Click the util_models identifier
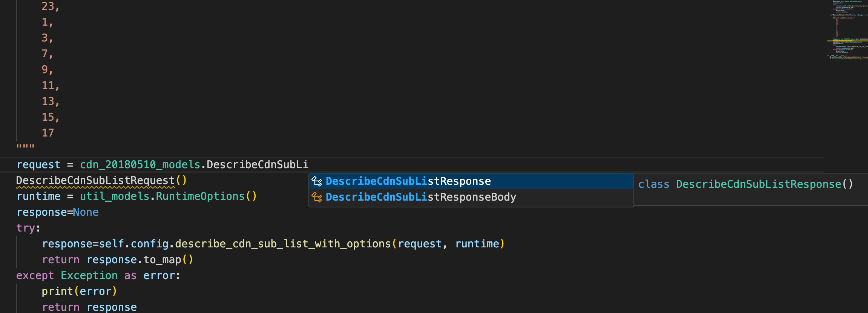Screen dimensions: 868x313 tap(114, 196)
